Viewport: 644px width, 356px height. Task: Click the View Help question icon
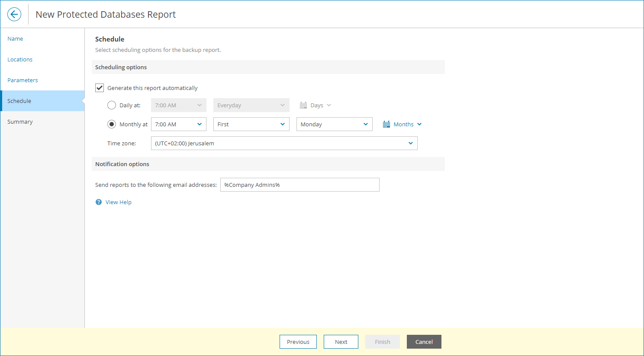click(99, 202)
